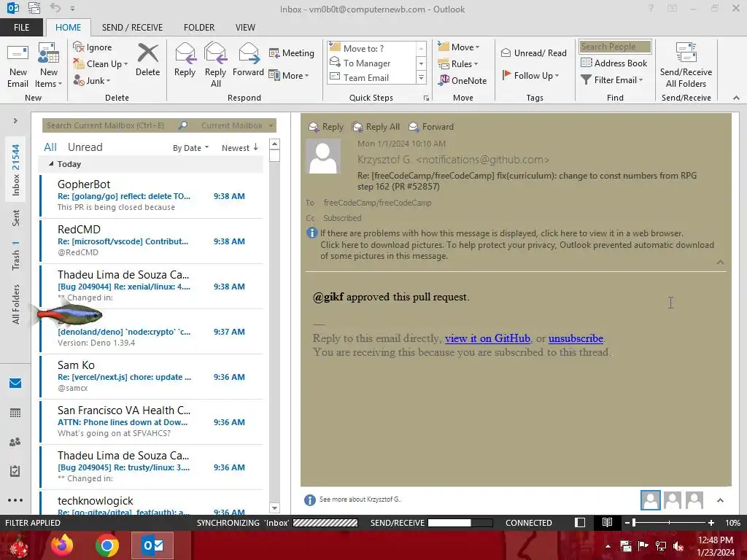Show All messages filter

[50, 147]
